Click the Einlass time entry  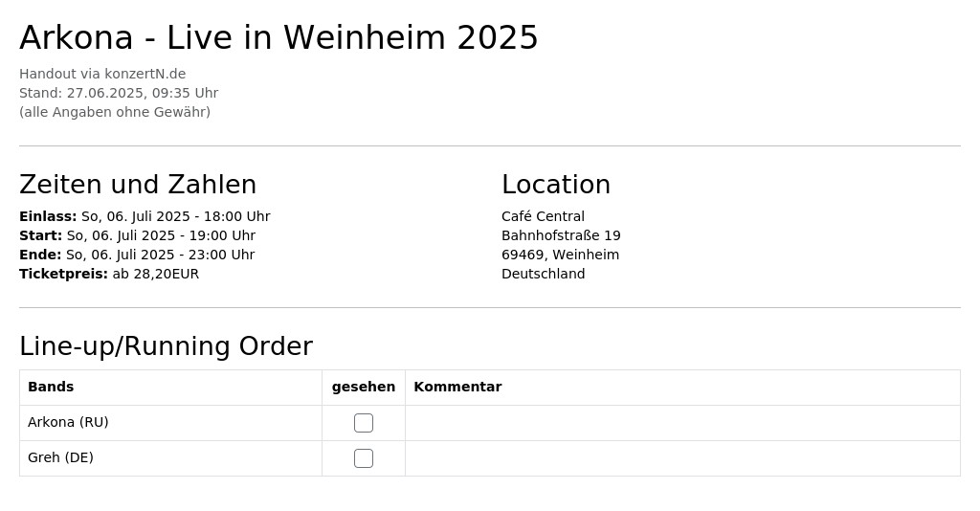pos(145,216)
